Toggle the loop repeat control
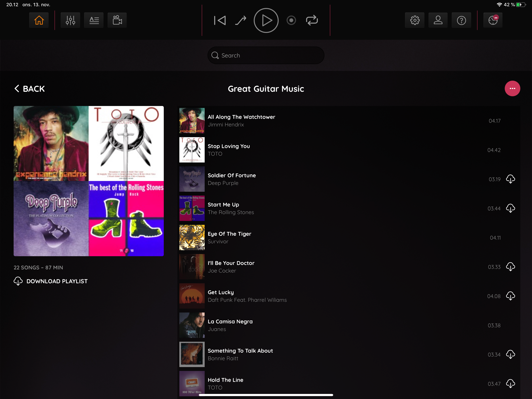 [x=312, y=20]
